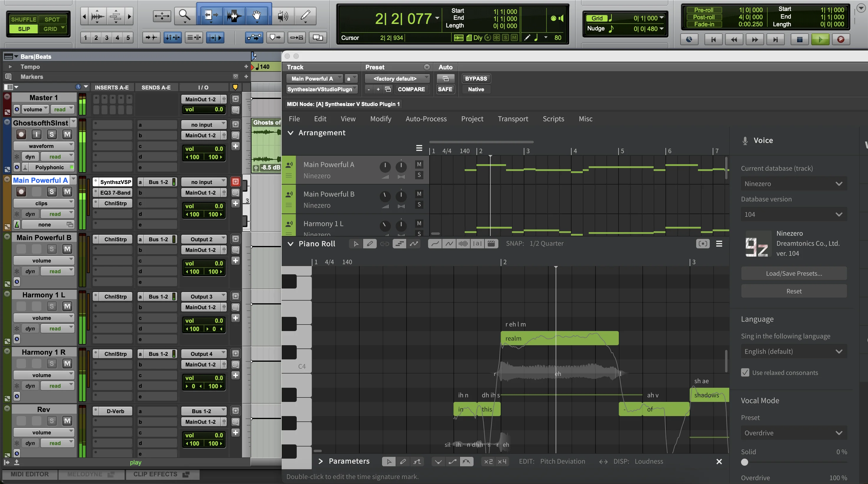Switch to the MELODYNE tab at bottom
The height and width of the screenshot is (484, 868).
(84, 474)
